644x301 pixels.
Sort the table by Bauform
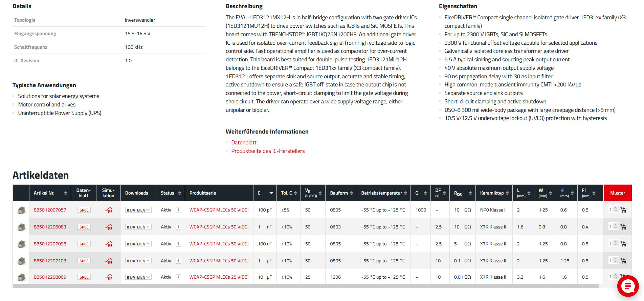point(341,193)
